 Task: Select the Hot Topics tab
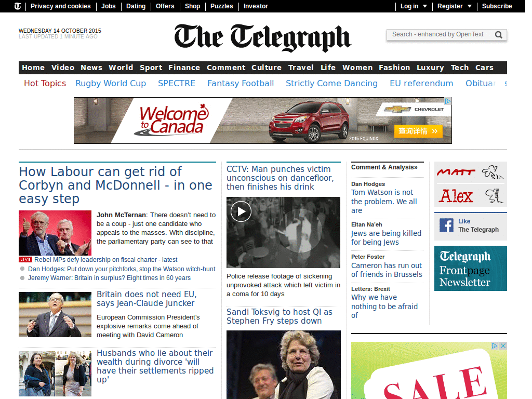pyautogui.click(x=45, y=83)
